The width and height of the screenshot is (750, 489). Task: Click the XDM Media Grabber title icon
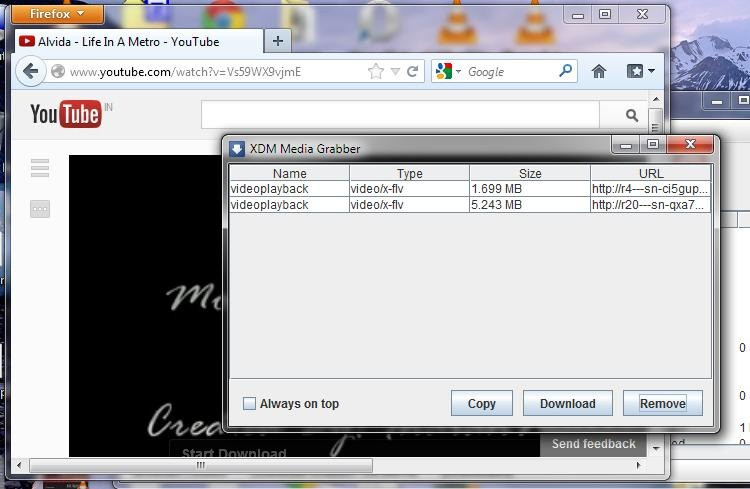[x=237, y=149]
